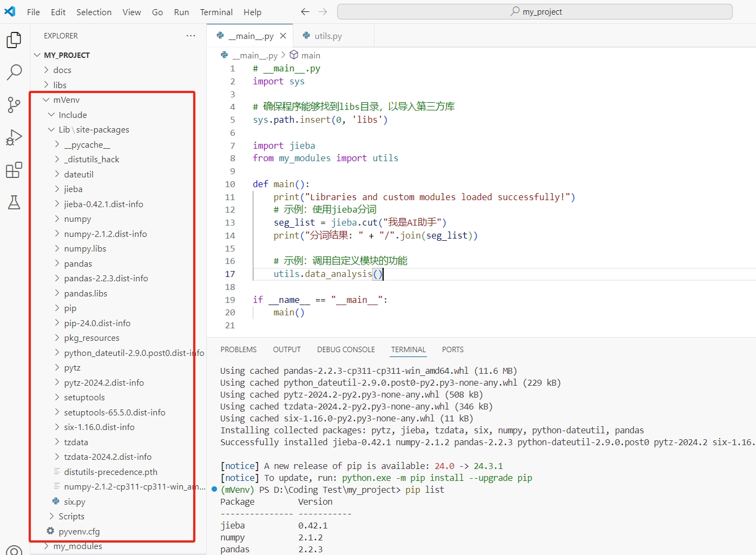Open the Search view icon
Screen dimensions: 756x555
point(14,72)
